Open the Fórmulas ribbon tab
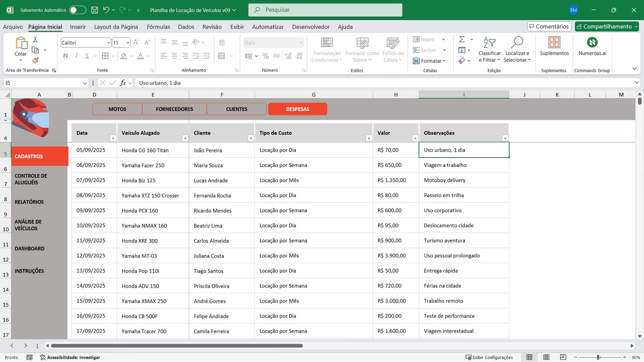This screenshot has width=644, height=362. [x=158, y=27]
